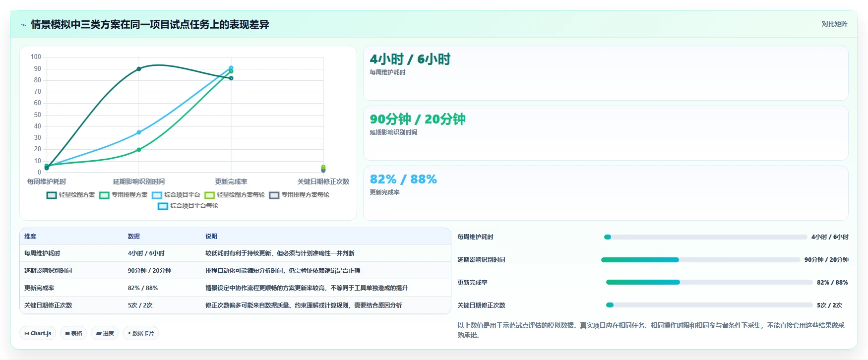Toggle the 轻量绘图方案 legend entry

[x=71, y=195]
